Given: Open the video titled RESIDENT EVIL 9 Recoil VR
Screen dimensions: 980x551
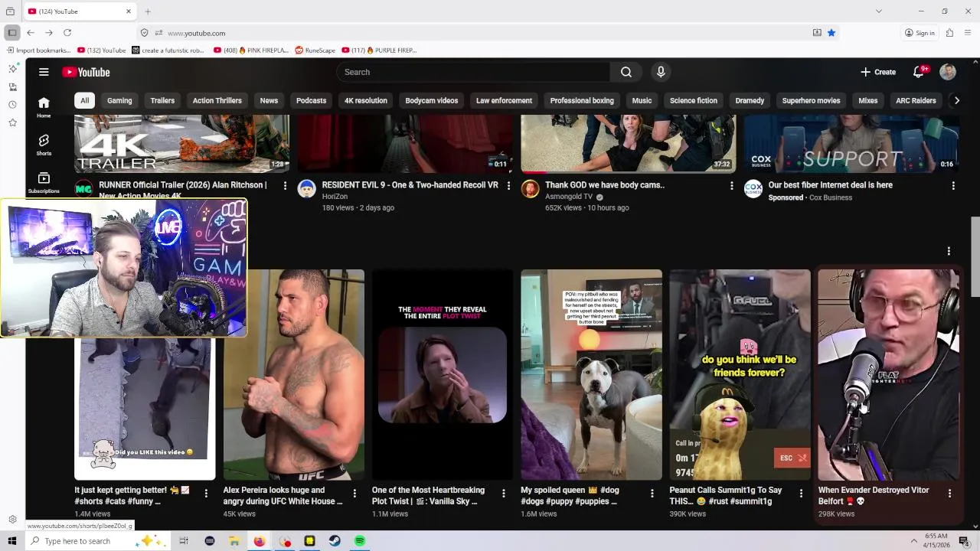Looking at the screenshot, I should (410, 185).
